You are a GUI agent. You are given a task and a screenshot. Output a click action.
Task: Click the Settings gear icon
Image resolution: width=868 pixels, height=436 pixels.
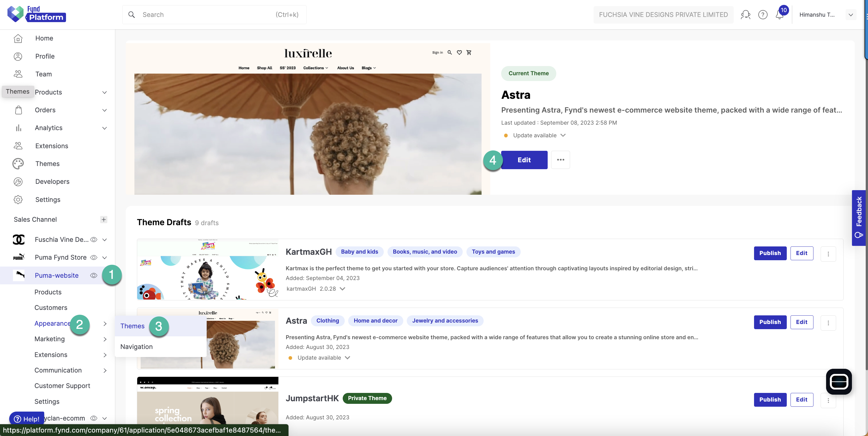click(18, 200)
